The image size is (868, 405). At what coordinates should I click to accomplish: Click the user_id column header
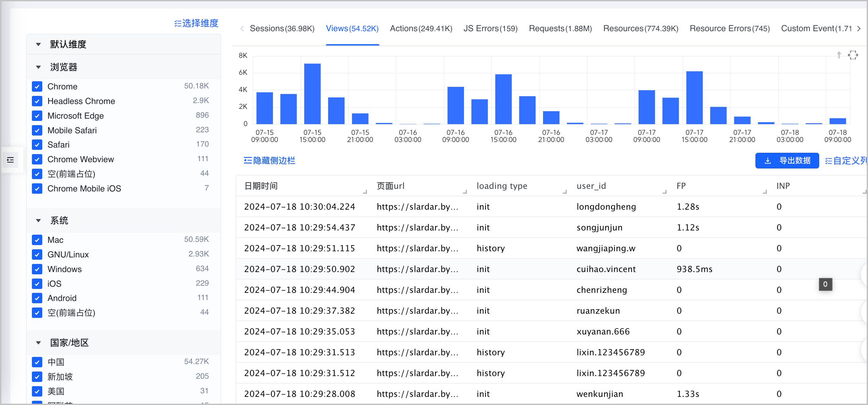591,186
